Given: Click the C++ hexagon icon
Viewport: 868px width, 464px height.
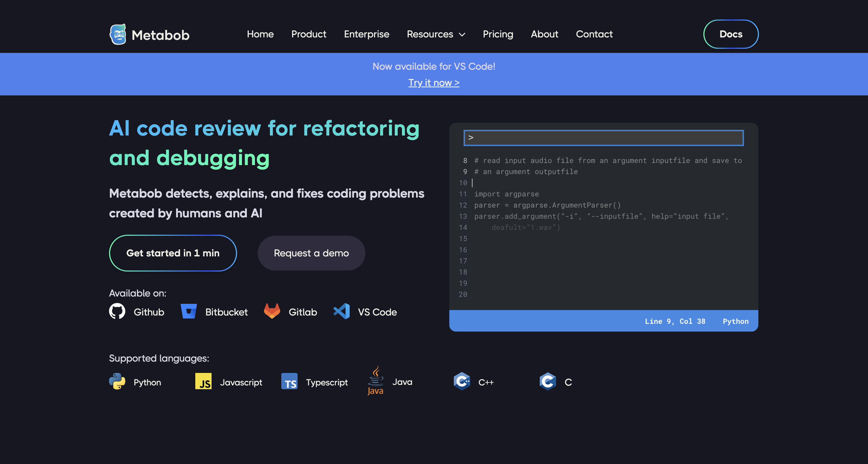Looking at the screenshot, I should pos(462,382).
